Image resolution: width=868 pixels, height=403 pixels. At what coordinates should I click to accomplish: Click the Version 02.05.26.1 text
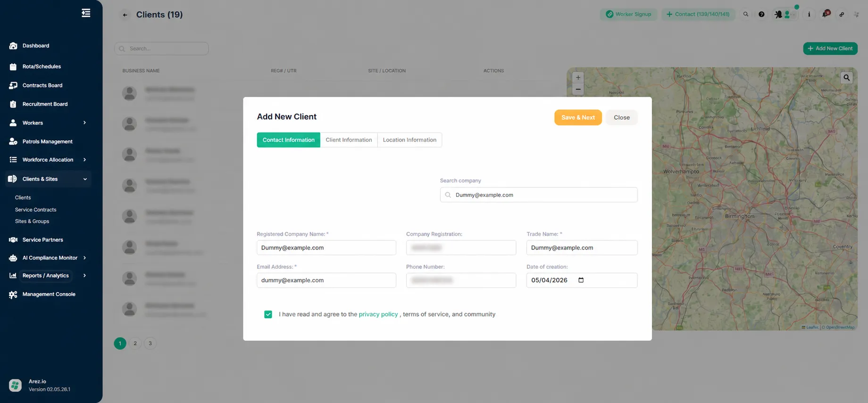(x=50, y=389)
